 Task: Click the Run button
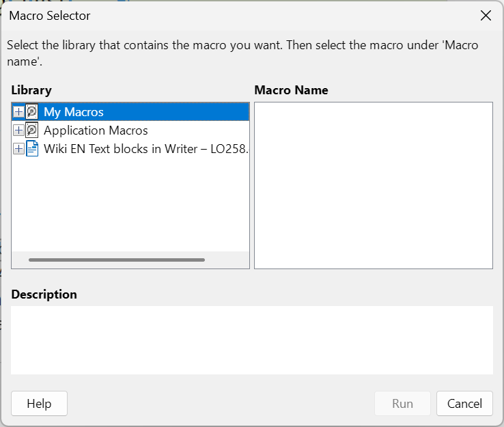pos(402,404)
